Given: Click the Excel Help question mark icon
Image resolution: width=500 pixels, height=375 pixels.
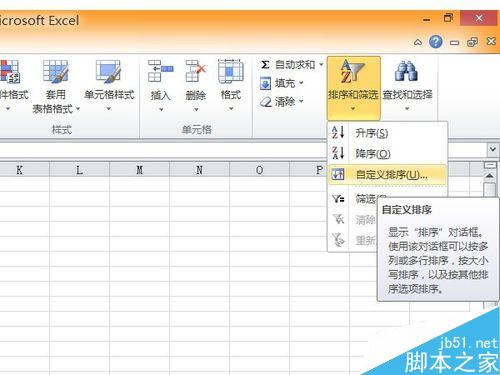Looking at the screenshot, I should tap(436, 42).
